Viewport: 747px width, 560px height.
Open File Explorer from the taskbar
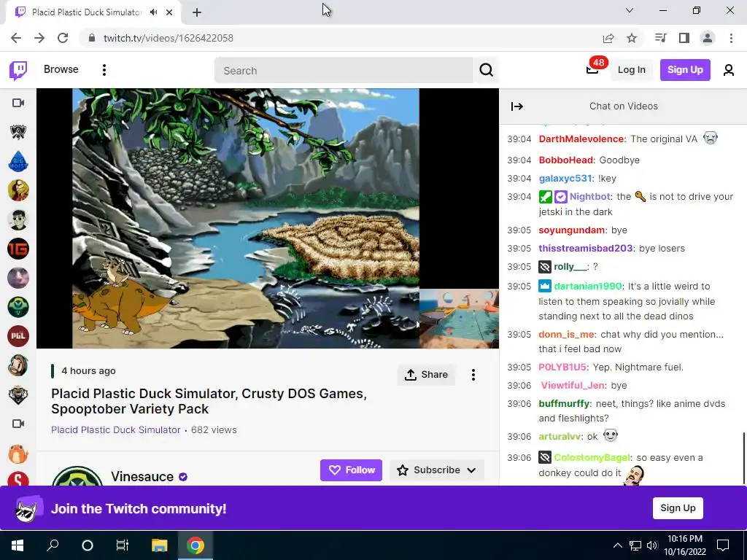(160, 545)
